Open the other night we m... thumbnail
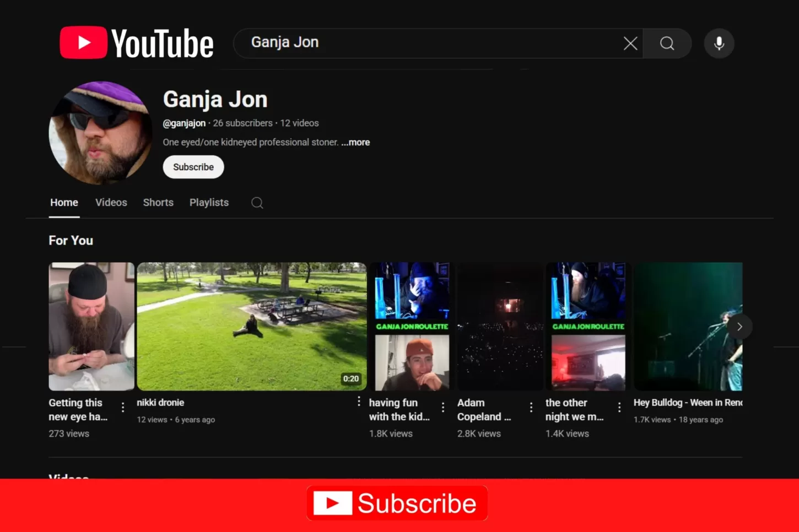Screen dimensions: 799x532 pos(589,327)
